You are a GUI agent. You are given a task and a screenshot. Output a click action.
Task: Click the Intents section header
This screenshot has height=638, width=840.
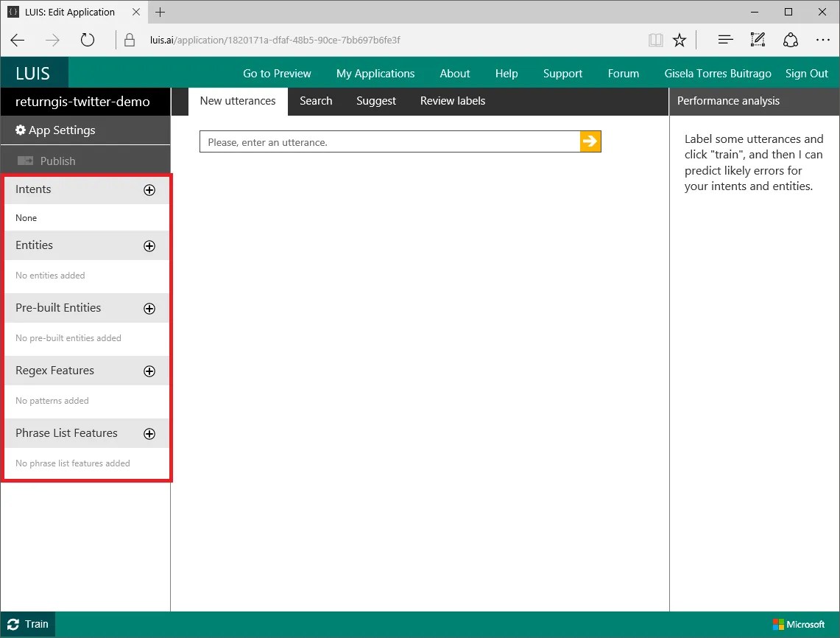(x=87, y=189)
